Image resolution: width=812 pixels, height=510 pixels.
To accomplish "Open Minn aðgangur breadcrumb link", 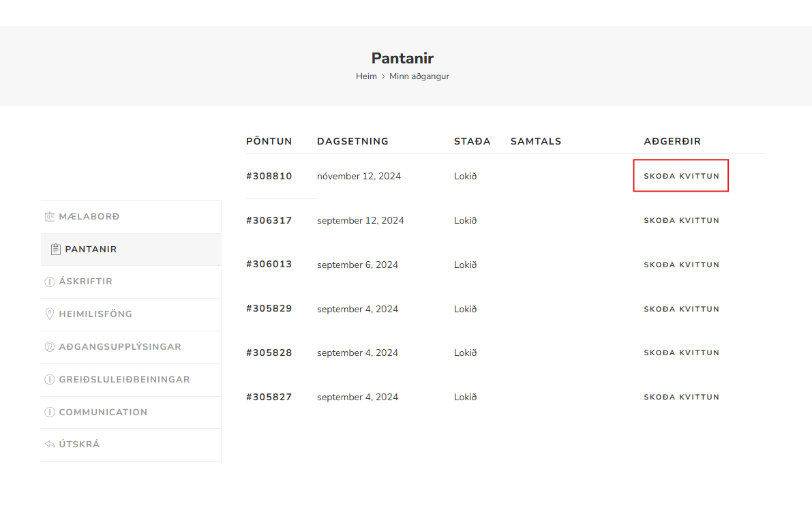I will pos(419,76).
